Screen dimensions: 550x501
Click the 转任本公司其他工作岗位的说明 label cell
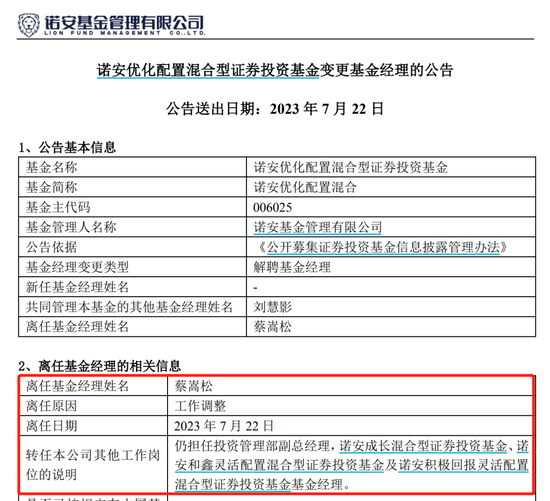tap(93, 465)
